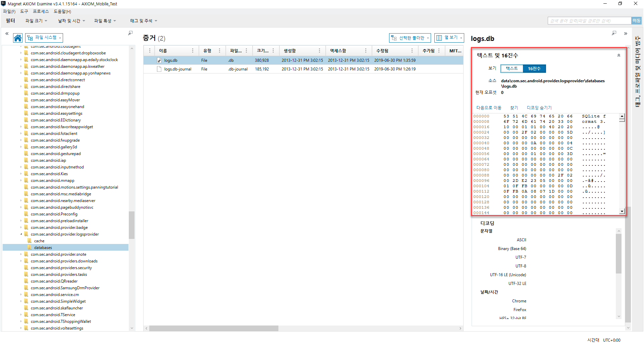
Task: Click the 시간대 UTC+0:00 status entry
Action: pyautogui.click(x=604, y=340)
